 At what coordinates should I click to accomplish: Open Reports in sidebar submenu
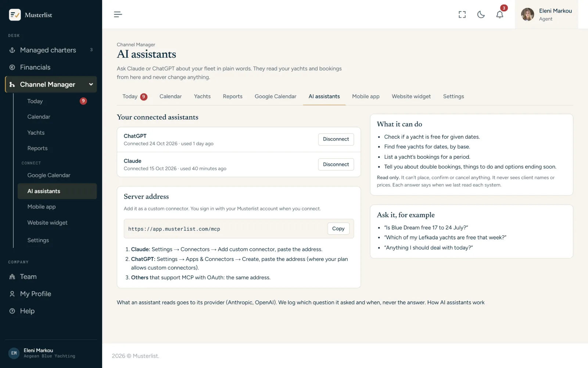pos(57,148)
